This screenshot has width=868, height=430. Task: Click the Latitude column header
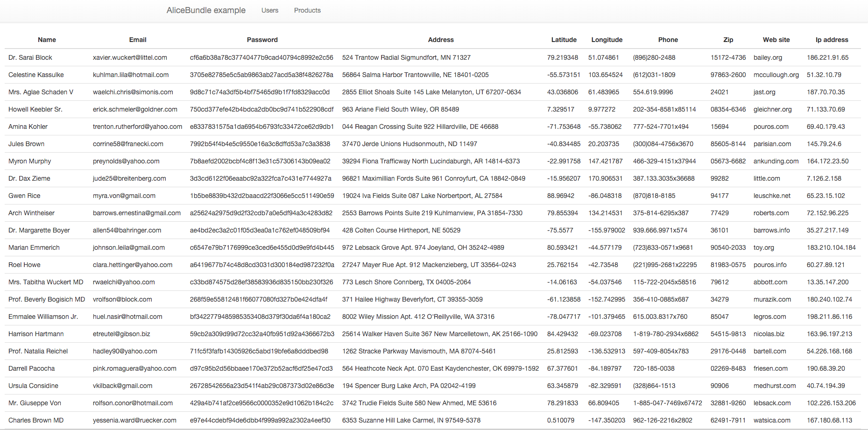tap(564, 40)
